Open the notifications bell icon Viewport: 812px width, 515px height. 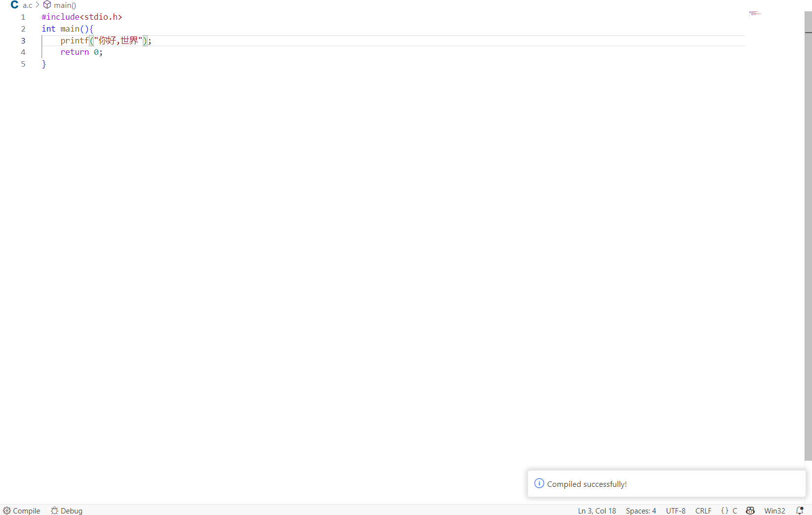pyautogui.click(x=800, y=511)
